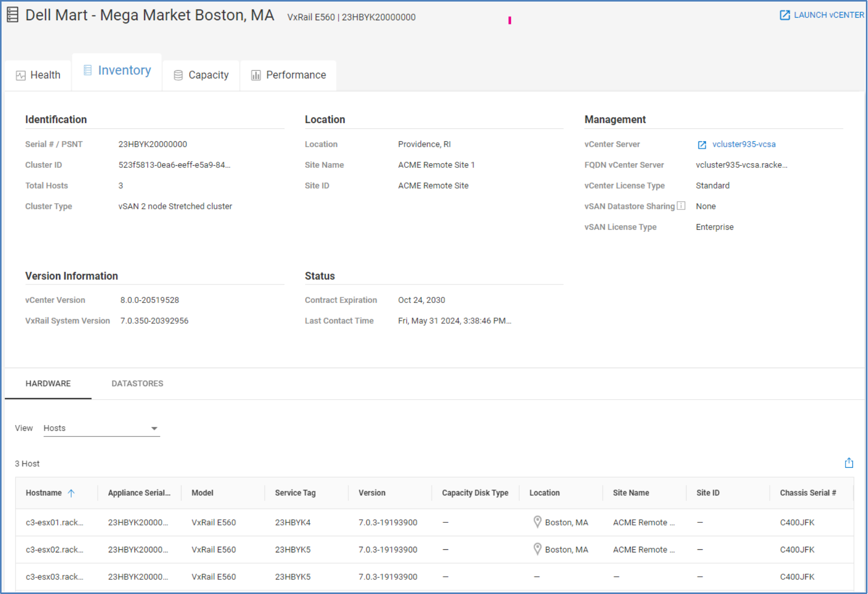This screenshot has height=594, width=868.
Task: Select the Inventory tab
Action: (x=117, y=72)
